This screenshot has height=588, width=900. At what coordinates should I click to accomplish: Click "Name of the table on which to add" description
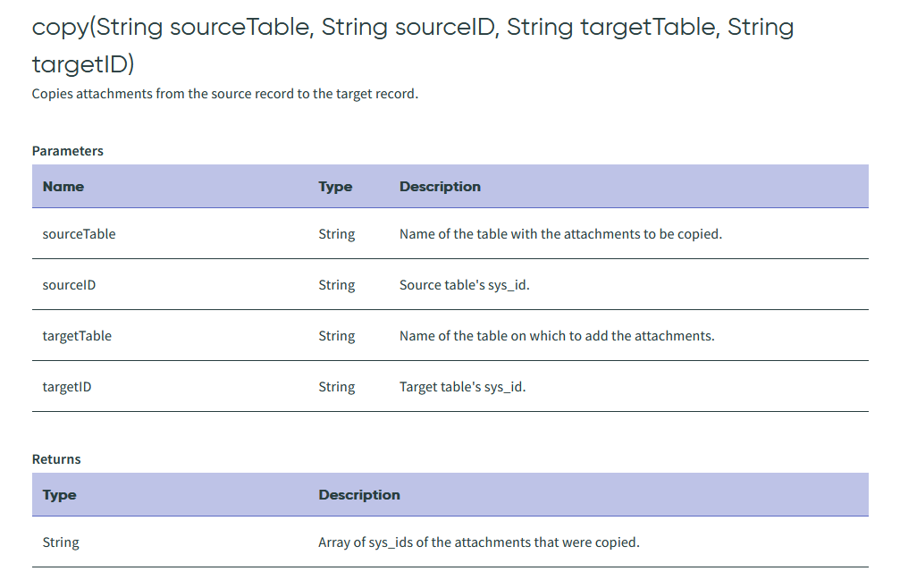[x=557, y=336]
